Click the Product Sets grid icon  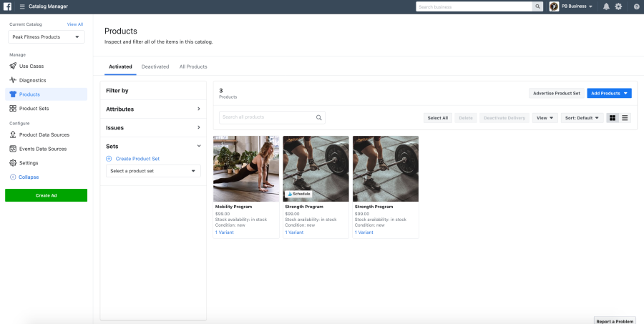coord(13,109)
